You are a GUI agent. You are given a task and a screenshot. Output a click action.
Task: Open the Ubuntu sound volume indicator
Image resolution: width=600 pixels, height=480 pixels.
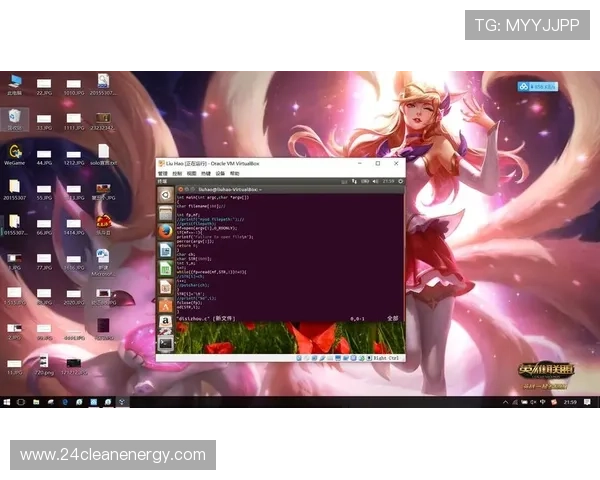(x=377, y=181)
